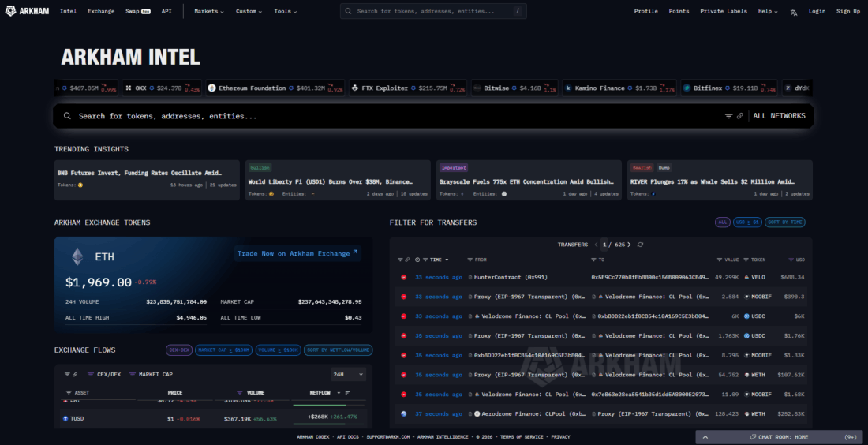Click the Login link
This screenshot has height=445, width=868.
point(817,11)
